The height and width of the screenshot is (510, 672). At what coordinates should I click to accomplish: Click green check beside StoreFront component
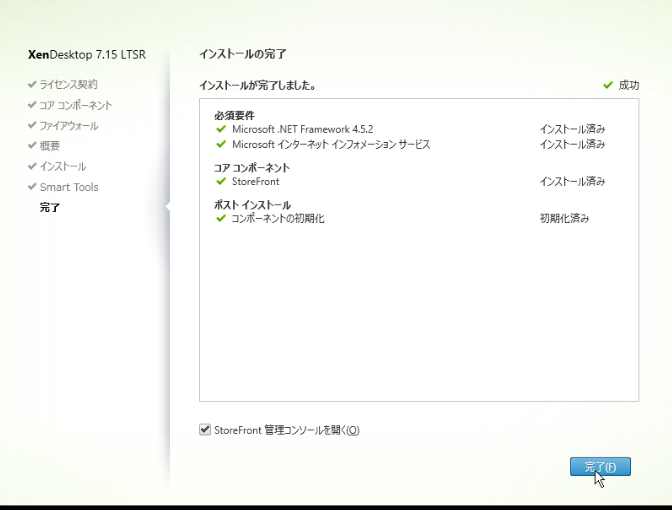(221, 181)
